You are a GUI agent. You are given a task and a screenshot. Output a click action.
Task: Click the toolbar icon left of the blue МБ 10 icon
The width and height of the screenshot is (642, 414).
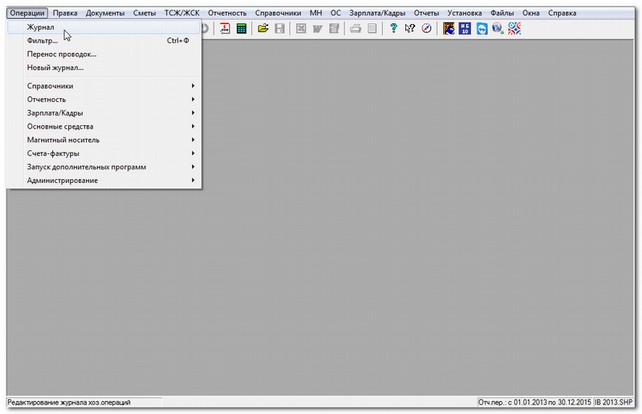pyautogui.click(x=449, y=29)
